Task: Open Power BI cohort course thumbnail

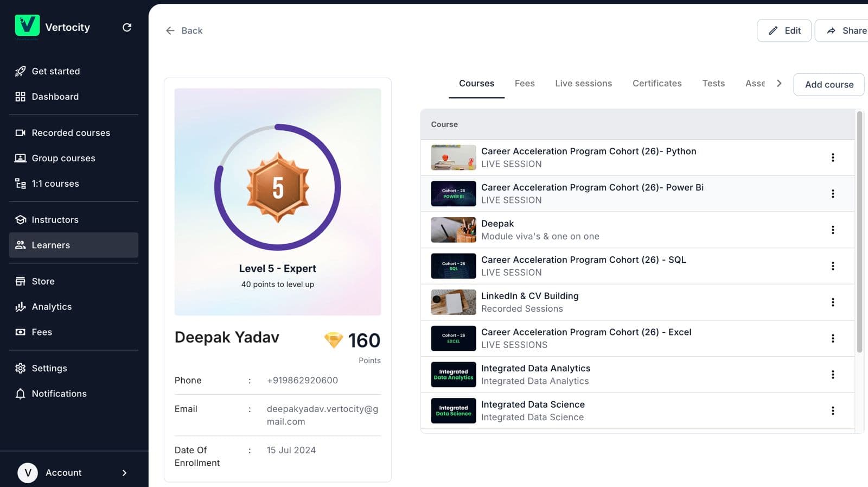Action: pos(454,194)
